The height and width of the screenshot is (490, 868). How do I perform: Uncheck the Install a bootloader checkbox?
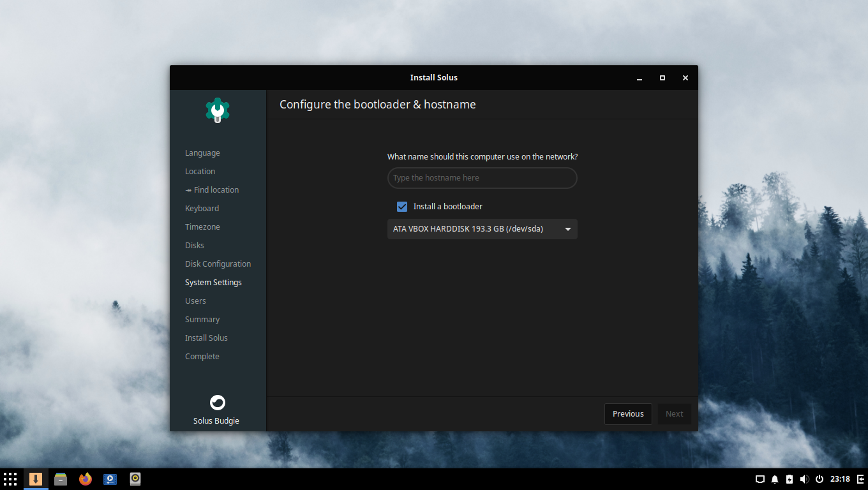(402, 207)
